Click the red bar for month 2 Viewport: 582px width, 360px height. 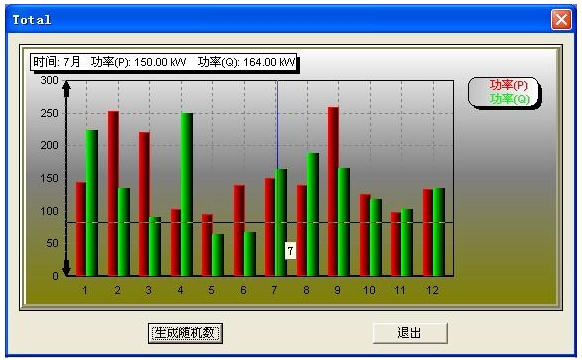pos(113,193)
